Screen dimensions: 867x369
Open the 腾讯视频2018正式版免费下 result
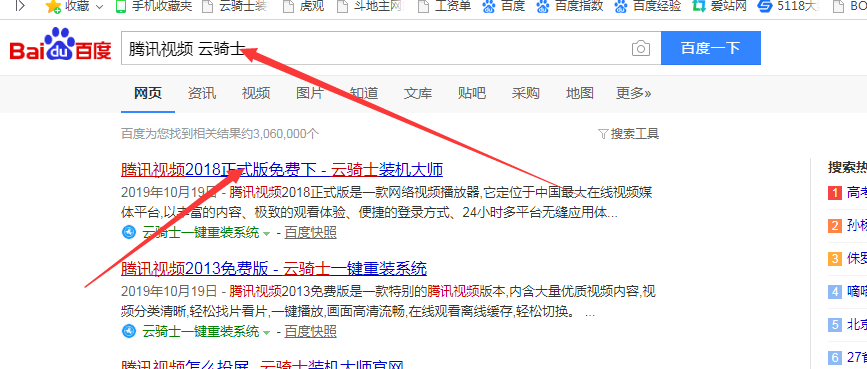click(281, 169)
